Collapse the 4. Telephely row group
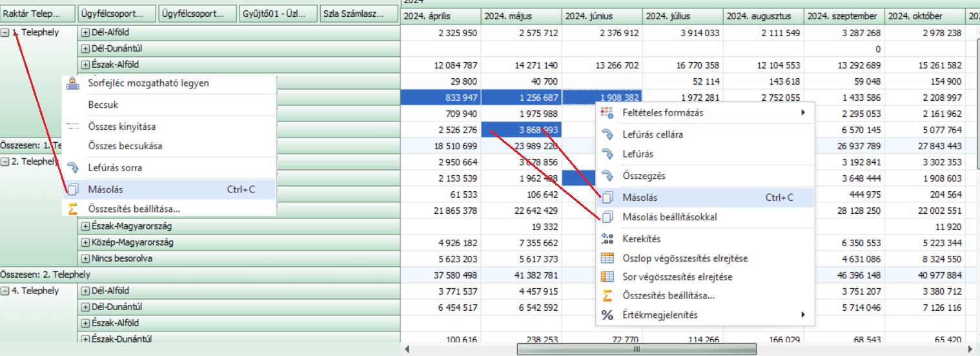980x356 pixels. [5, 291]
